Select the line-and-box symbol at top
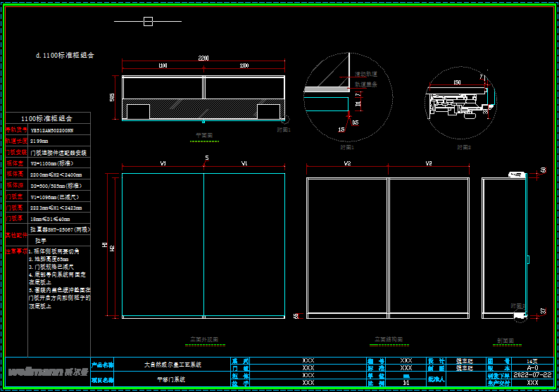The height and width of the screenshot is (392, 559). [148, 22]
